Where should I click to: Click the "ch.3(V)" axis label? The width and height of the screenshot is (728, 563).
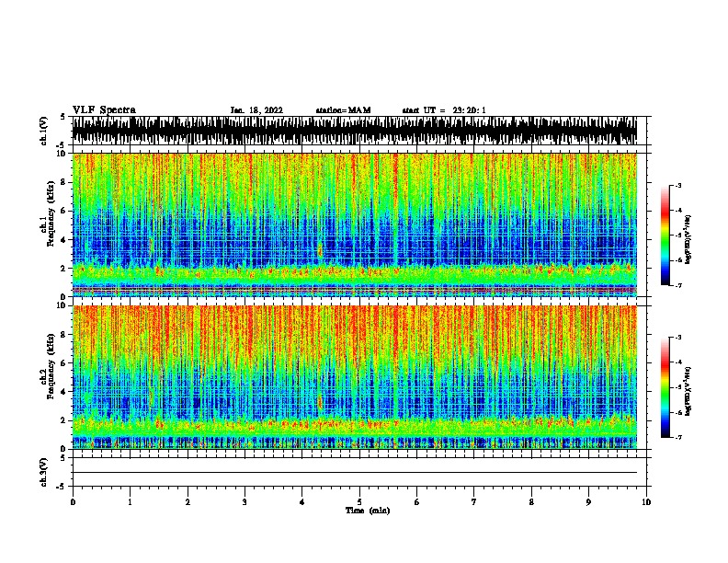(x=43, y=472)
